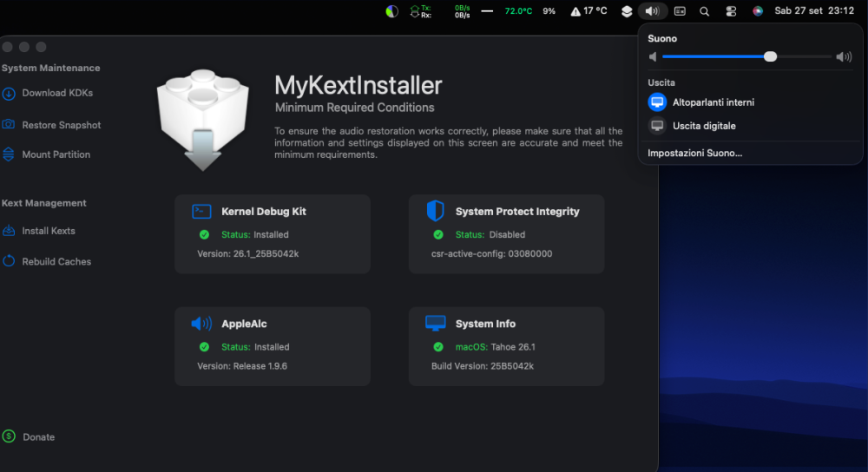The image size is (868, 472).
Task: Click the Install Kexts tray icon
Action: [x=9, y=231]
